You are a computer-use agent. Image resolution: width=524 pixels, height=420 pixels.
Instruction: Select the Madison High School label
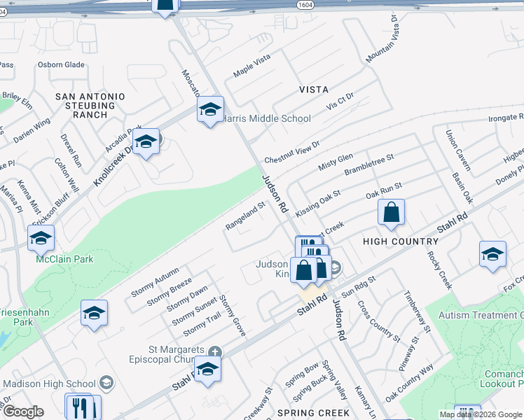point(50,384)
